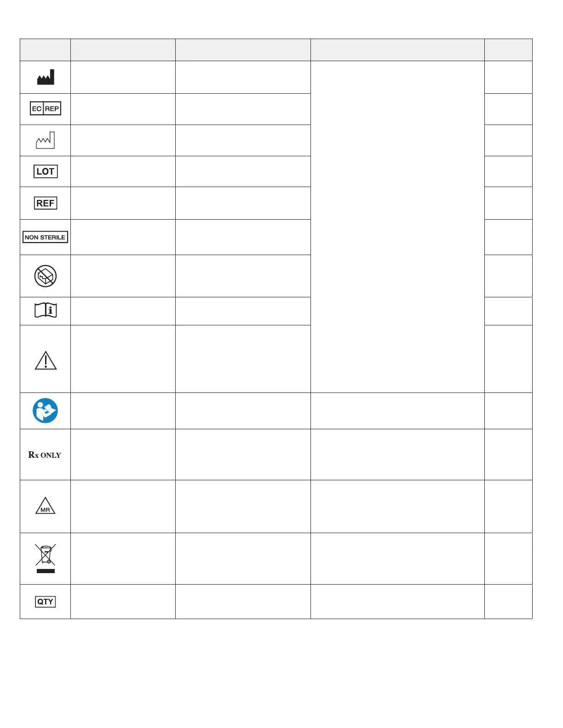The width and height of the screenshot is (563, 728).
Task: Select the NON STERILE symbol
Action: coord(45,237)
